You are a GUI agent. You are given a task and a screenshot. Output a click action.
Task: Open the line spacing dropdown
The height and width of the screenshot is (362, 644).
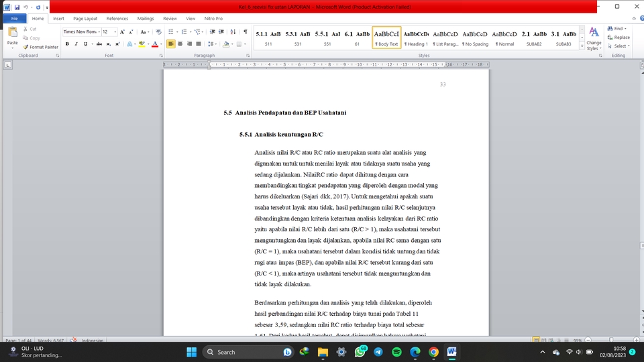point(212,44)
